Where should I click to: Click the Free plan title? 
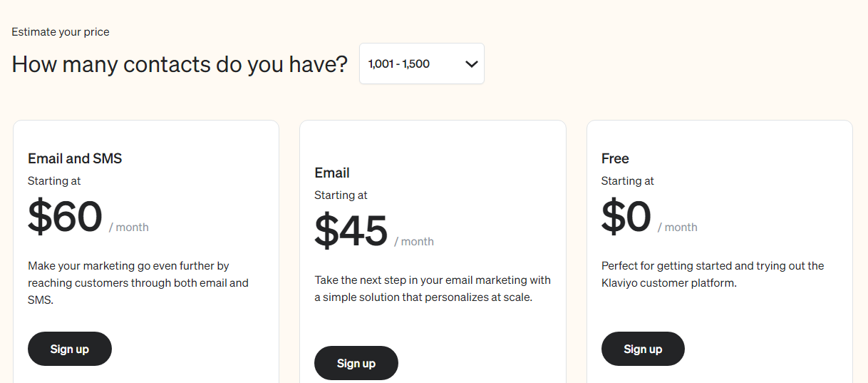[x=615, y=158]
